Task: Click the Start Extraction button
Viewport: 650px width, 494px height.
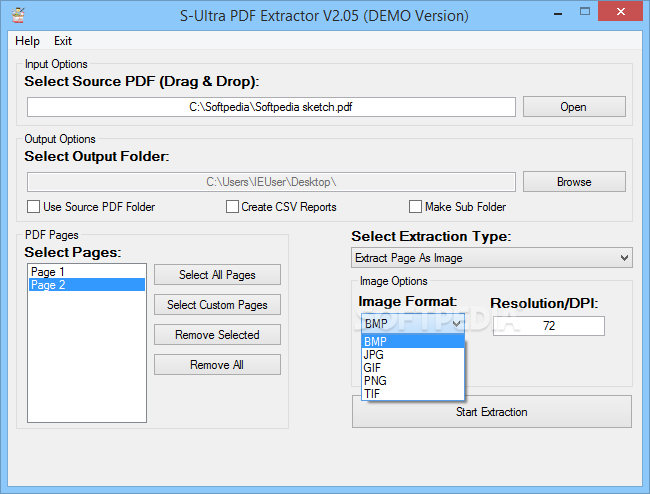Action: point(492,412)
